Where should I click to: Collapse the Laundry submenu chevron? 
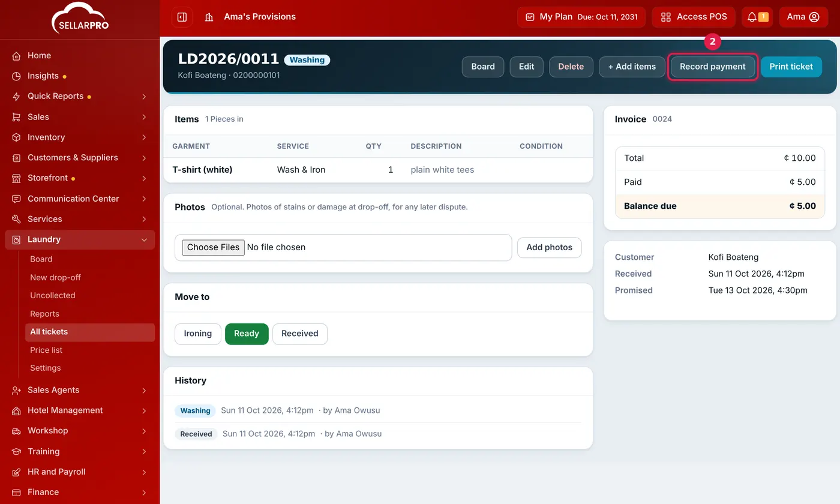pos(144,239)
